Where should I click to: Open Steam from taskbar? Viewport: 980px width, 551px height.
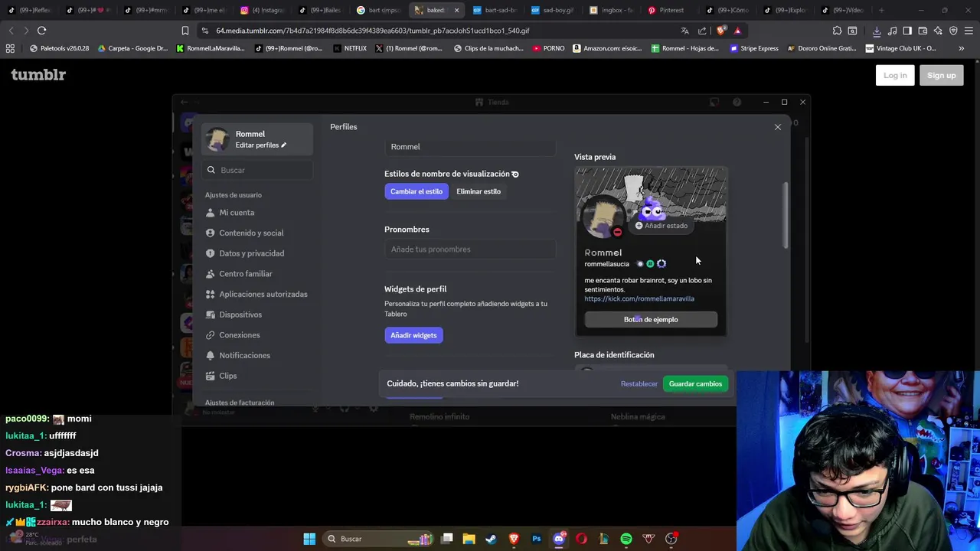tap(491, 539)
